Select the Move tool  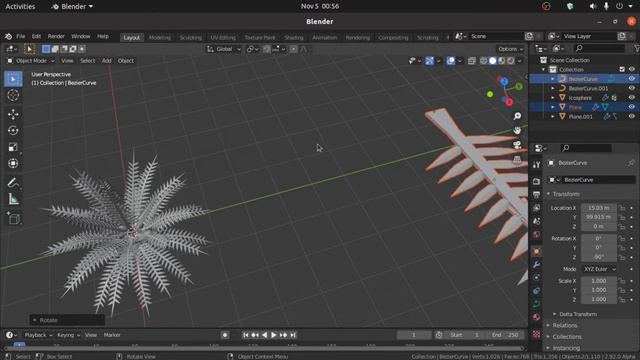coord(13,114)
